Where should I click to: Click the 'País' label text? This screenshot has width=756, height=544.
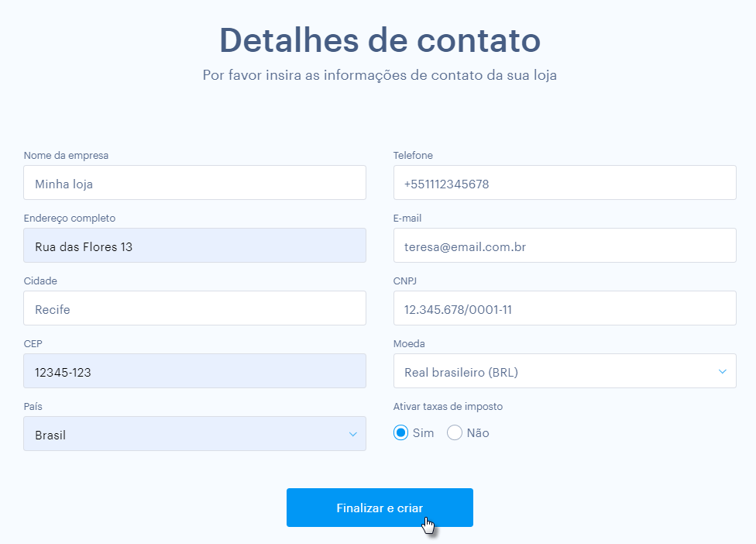point(33,407)
